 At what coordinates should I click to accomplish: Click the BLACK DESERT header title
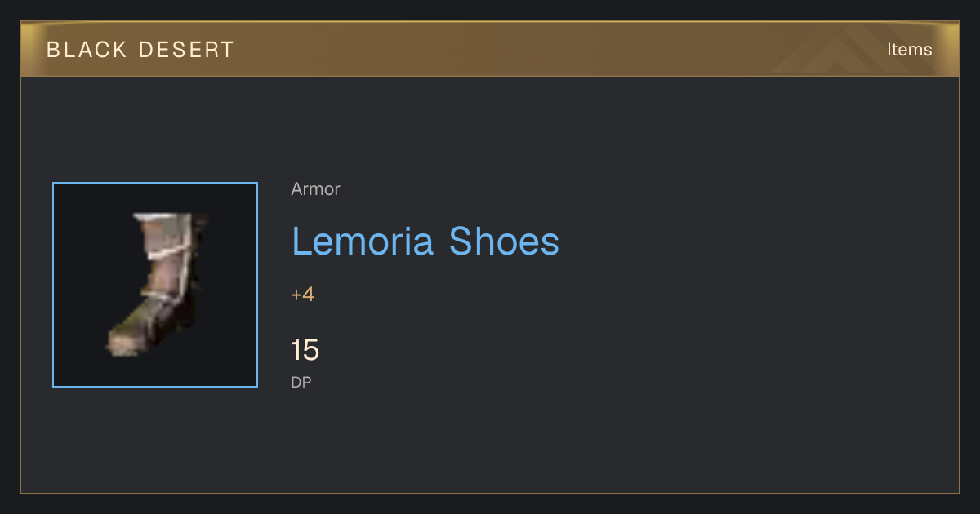tap(140, 50)
